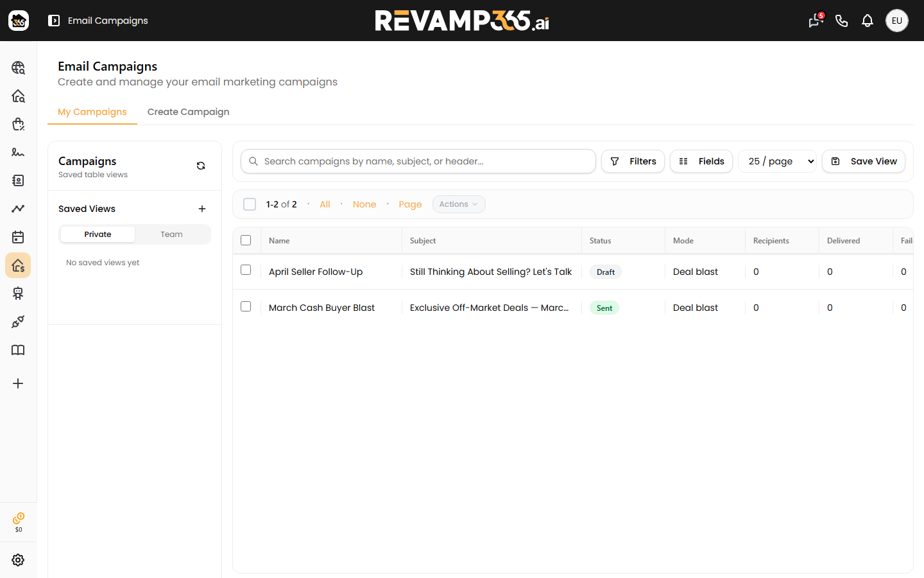The height and width of the screenshot is (578, 924).
Task: Open the contacts book sidebar icon
Action: 18,180
